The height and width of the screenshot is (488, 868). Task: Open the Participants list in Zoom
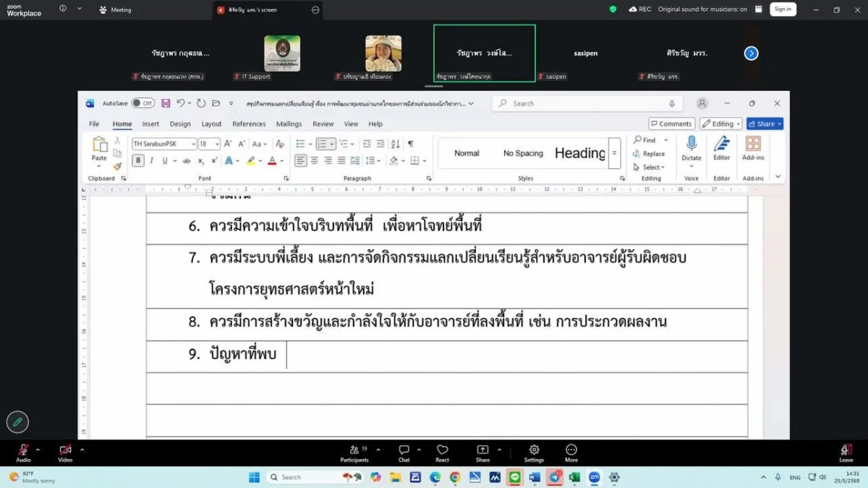pyautogui.click(x=354, y=453)
